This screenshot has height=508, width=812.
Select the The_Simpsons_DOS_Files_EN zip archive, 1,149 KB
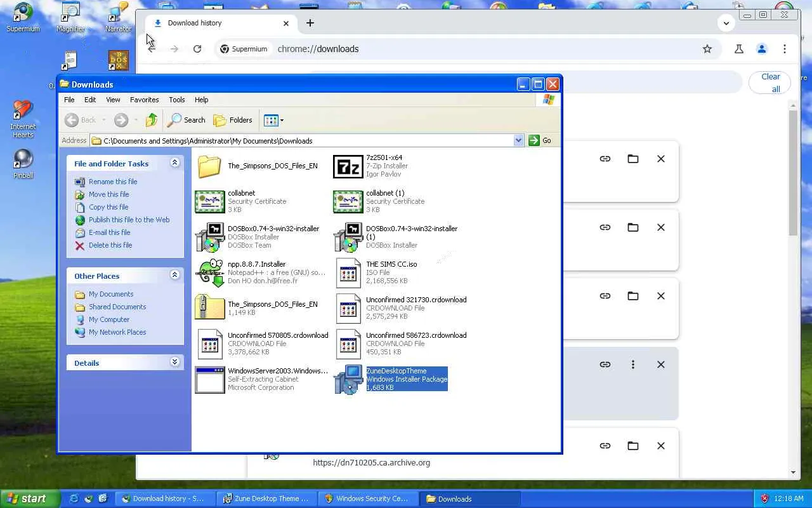(210, 308)
